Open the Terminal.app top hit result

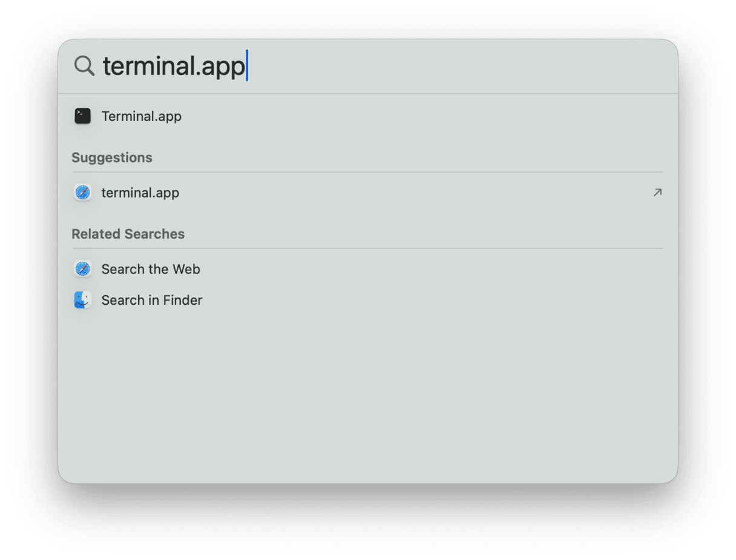(x=142, y=116)
